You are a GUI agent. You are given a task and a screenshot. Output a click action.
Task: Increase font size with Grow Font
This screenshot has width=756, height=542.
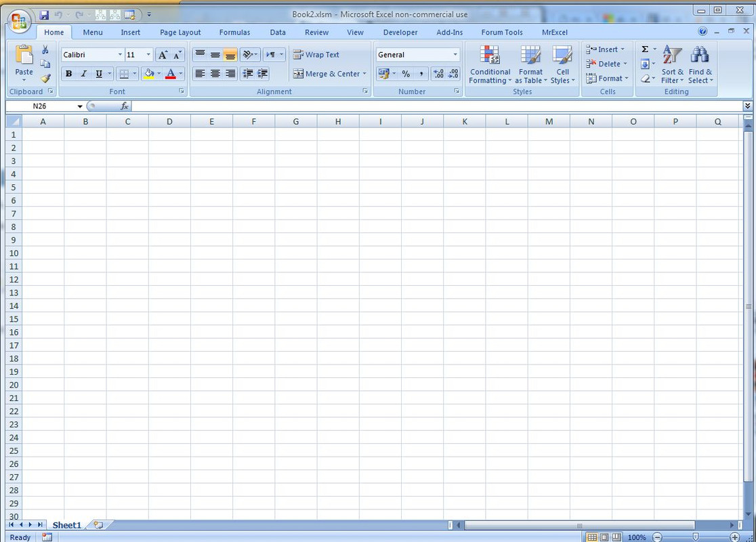tap(163, 55)
